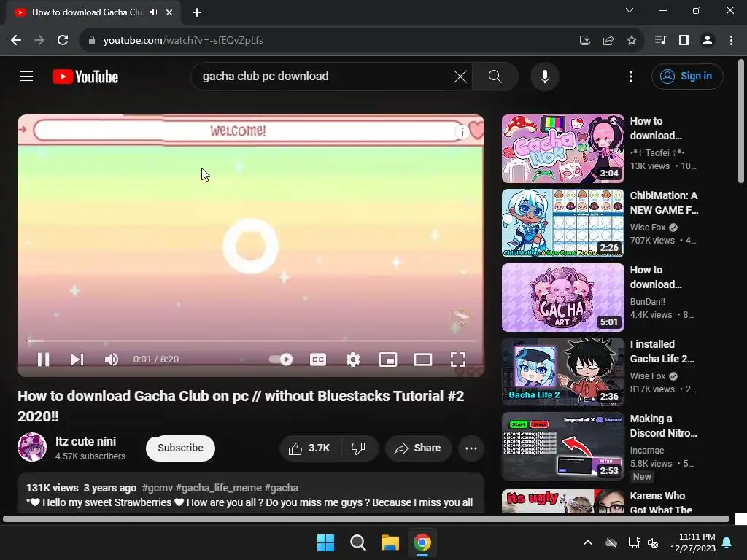Skip to the next video
The width and height of the screenshot is (747, 560).
pyautogui.click(x=77, y=359)
